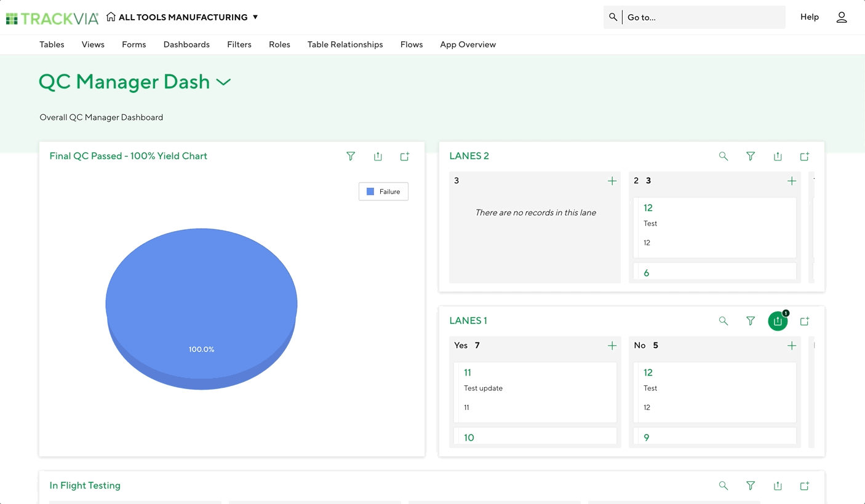Filter the In Flight Testing panel
Viewport: 865px width, 504px height.
point(751,486)
